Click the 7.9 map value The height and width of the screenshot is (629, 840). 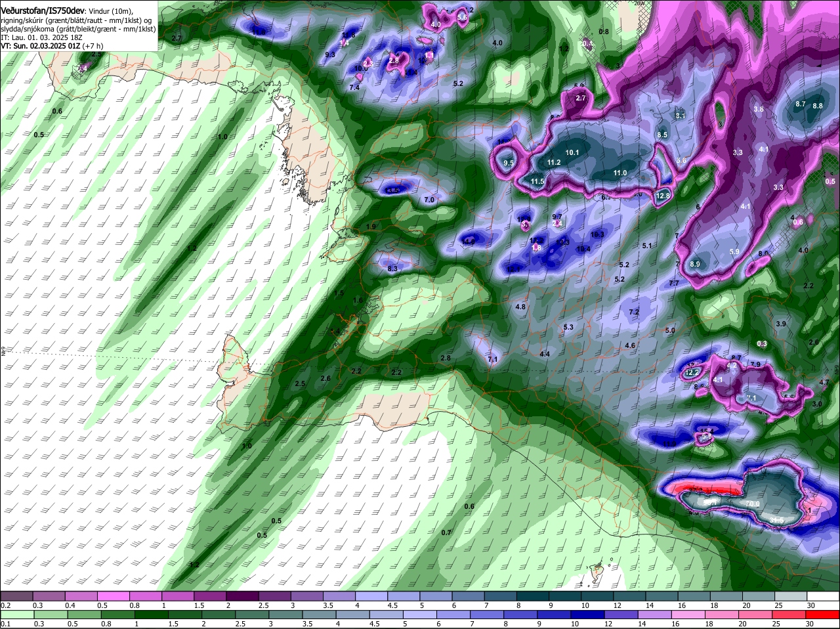tap(755, 364)
